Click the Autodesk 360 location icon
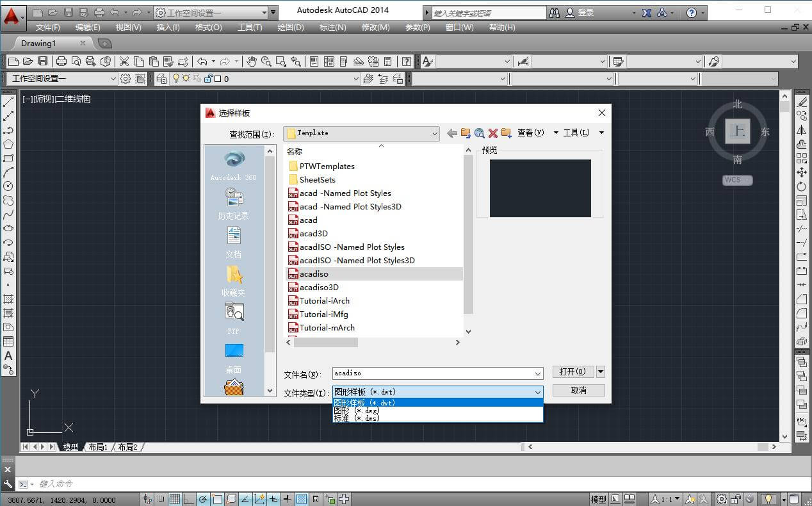The image size is (812, 506). pyautogui.click(x=234, y=164)
